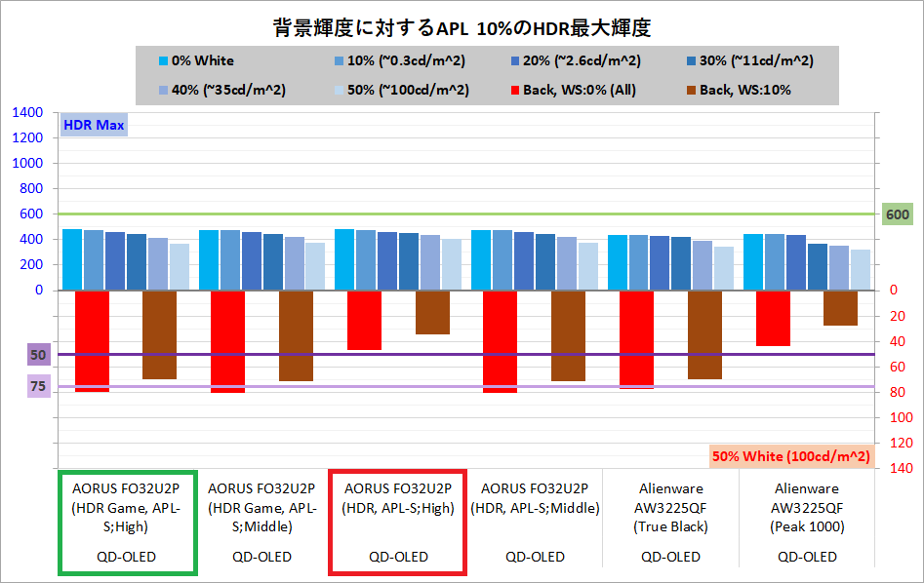The image size is (924, 583).
Task: Select "QD-OLED" under Alienware AW3225QF (True Black)
Action: (671, 557)
